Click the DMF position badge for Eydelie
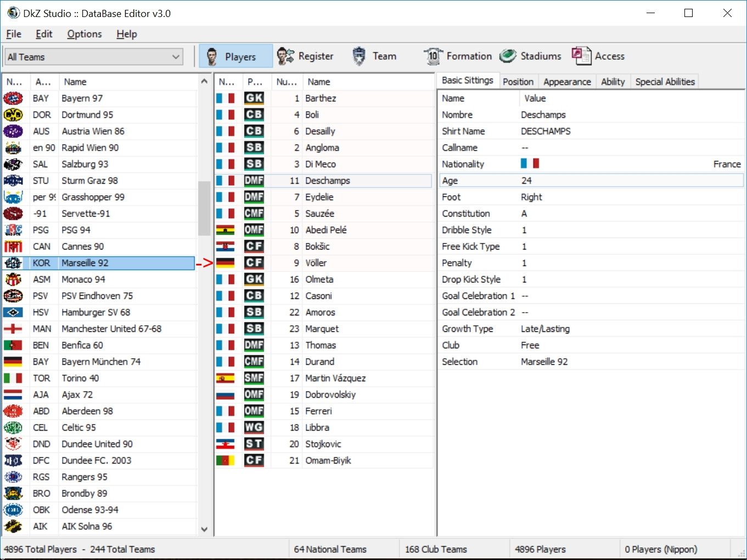This screenshot has width=747, height=560. click(254, 197)
